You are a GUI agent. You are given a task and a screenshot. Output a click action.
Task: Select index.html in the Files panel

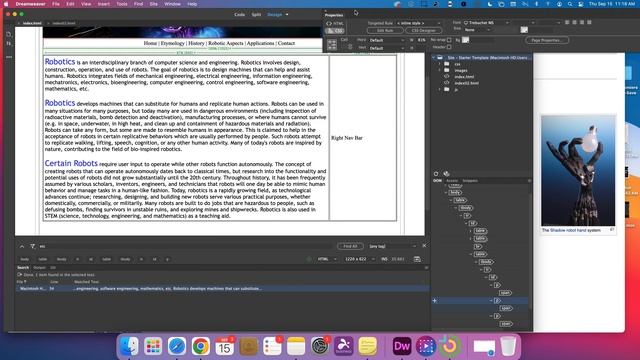[x=464, y=77]
